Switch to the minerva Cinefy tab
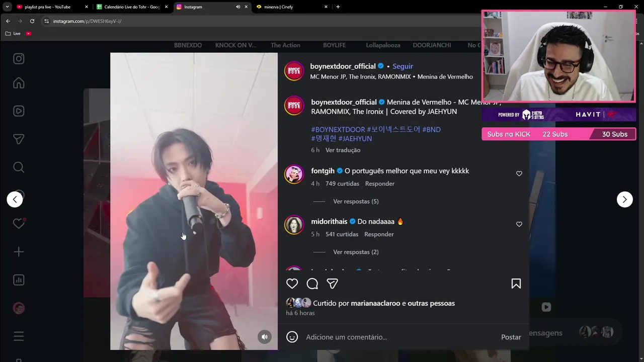Image resolution: width=644 pixels, height=362 pixels. tap(292, 7)
